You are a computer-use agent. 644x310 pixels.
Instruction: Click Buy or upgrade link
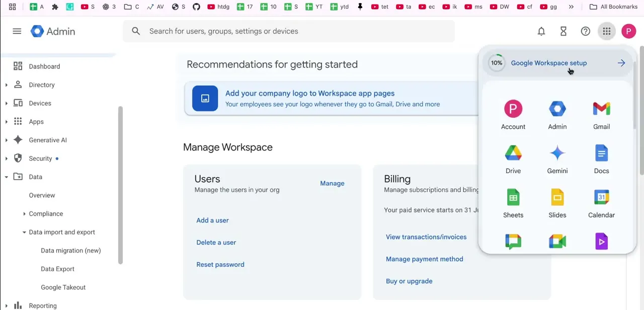pyautogui.click(x=409, y=281)
